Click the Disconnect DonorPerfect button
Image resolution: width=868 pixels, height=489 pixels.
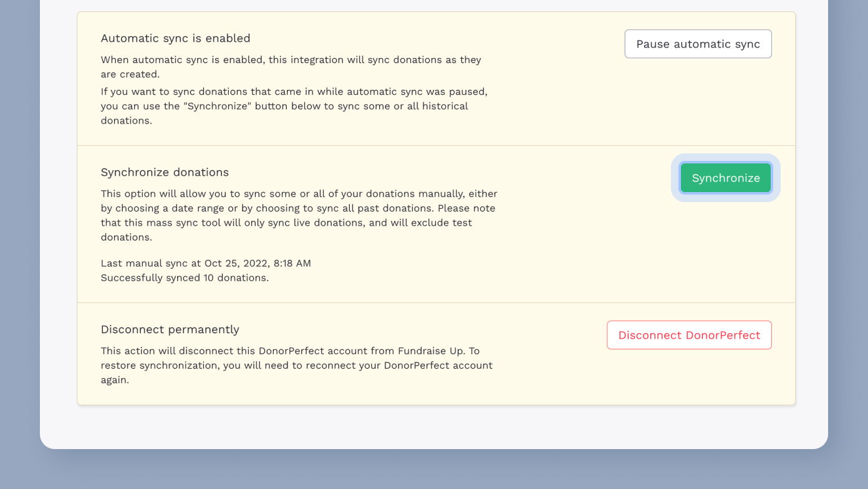point(689,335)
